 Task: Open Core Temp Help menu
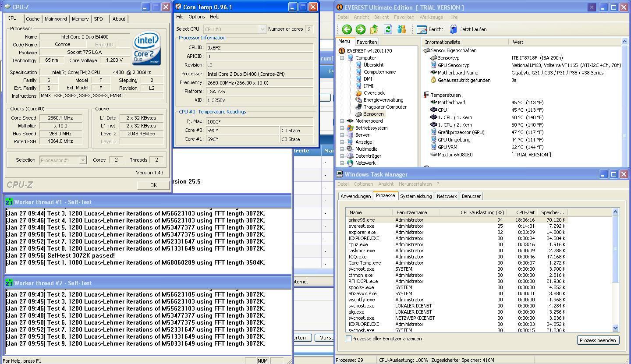click(214, 17)
